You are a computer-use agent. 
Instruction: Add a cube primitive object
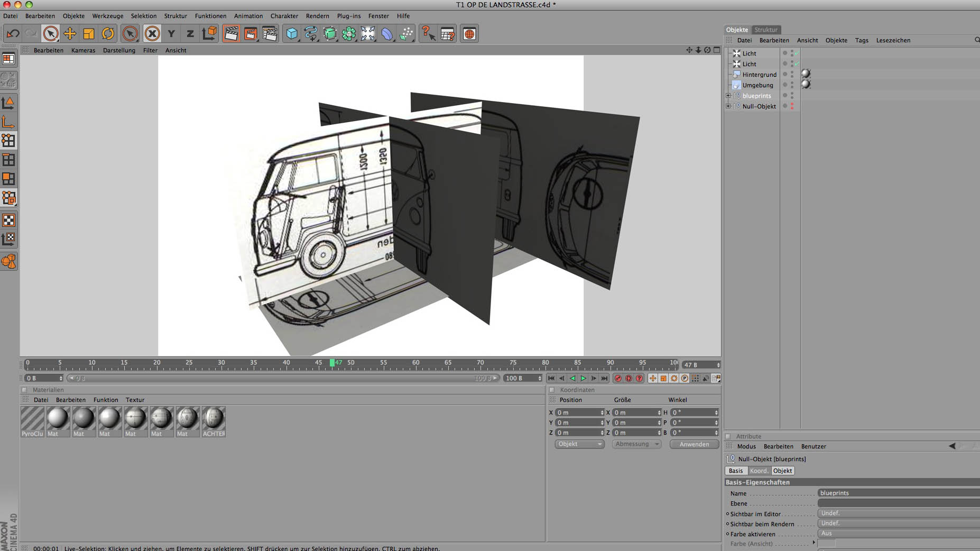click(x=291, y=34)
